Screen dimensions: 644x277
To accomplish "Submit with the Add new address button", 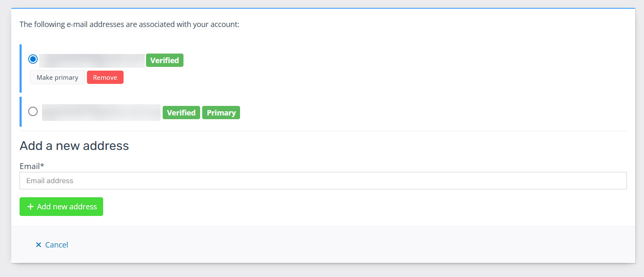I will (x=61, y=207).
